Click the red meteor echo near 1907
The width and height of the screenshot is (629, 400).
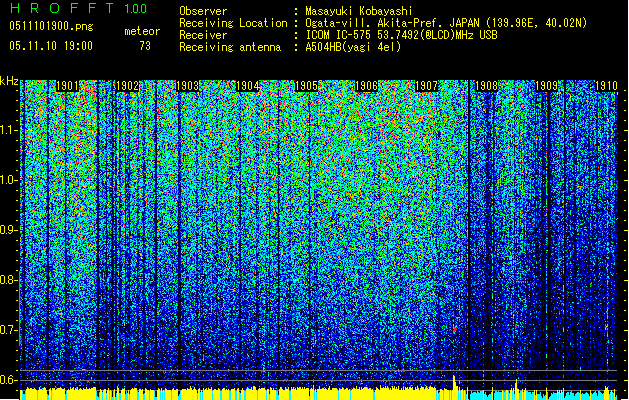[x=455, y=329]
